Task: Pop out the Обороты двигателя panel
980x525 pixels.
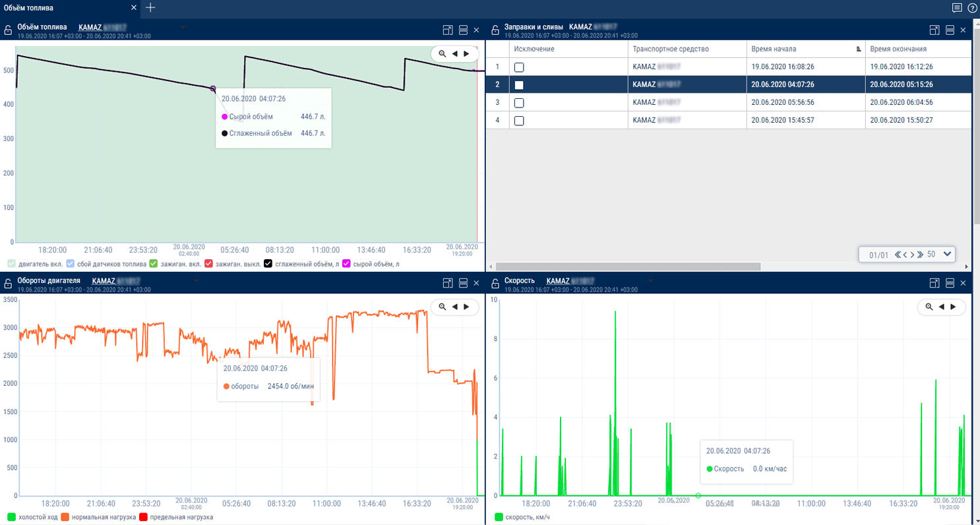Action: pyautogui.click(x=448, y=283)
